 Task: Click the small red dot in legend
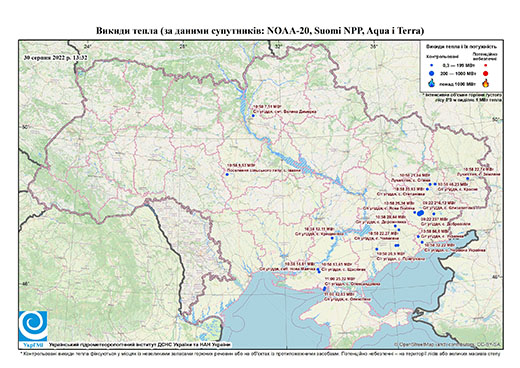tap(486, 65)
